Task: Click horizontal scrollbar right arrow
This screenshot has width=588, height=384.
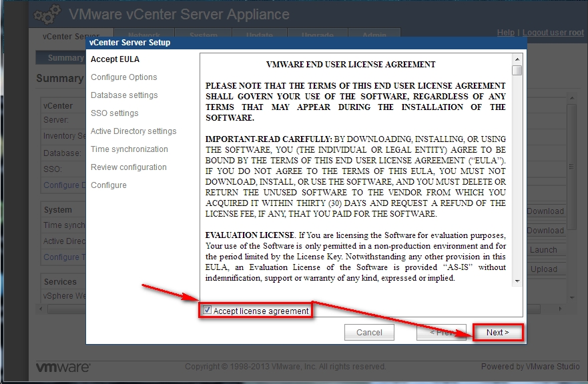Action: tap(560, 309)
